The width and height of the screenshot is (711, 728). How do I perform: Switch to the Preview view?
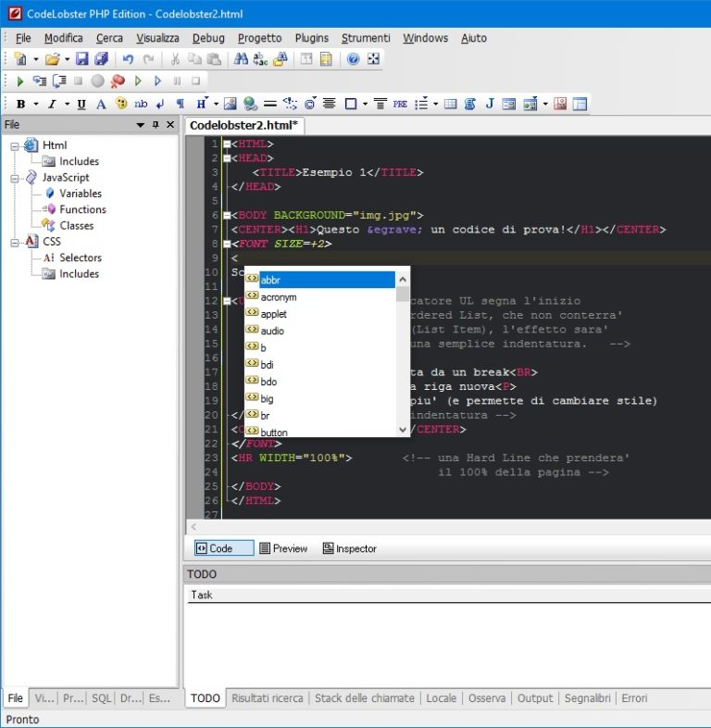pos(283,548)
